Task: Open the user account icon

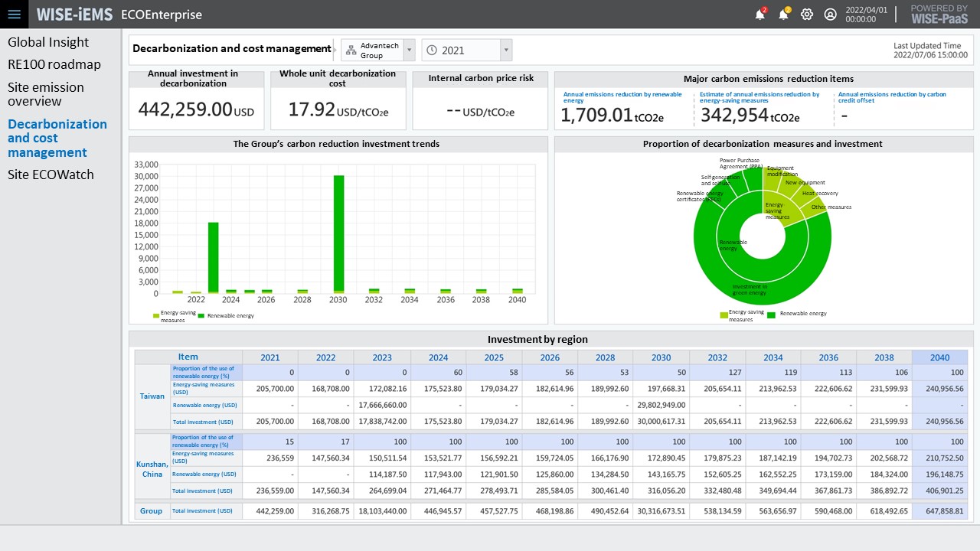Action: tap(830, 14)
